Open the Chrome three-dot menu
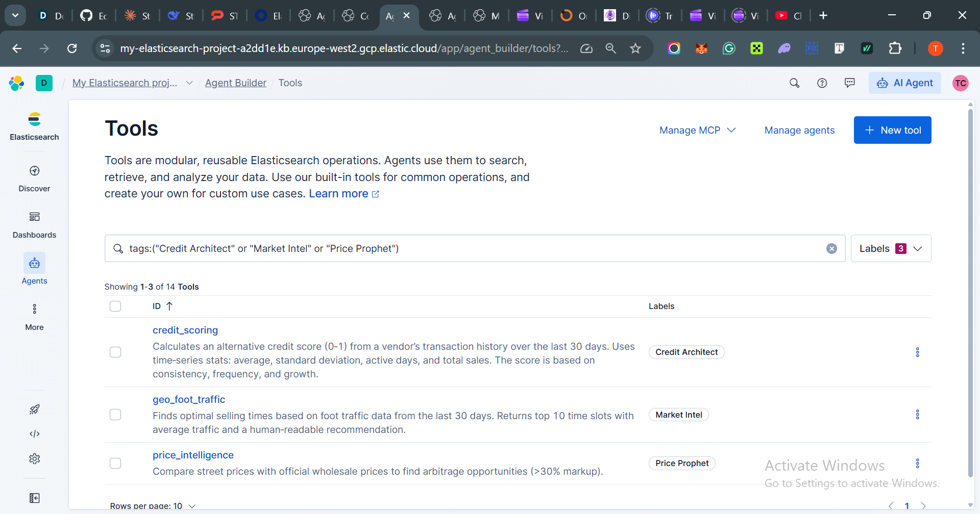 coord(963,48)
